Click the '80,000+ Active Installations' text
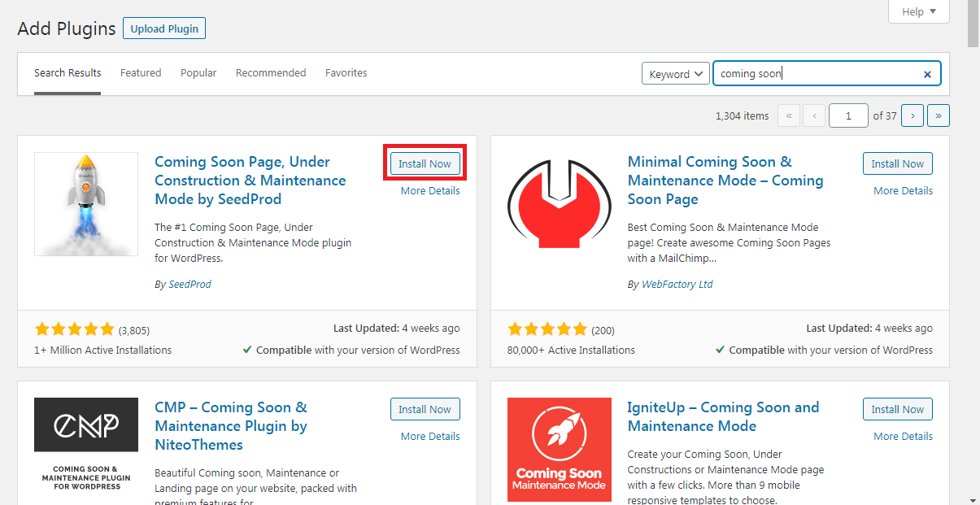The width and height of the screenshot is (980, 505). [x=571, y=350]
